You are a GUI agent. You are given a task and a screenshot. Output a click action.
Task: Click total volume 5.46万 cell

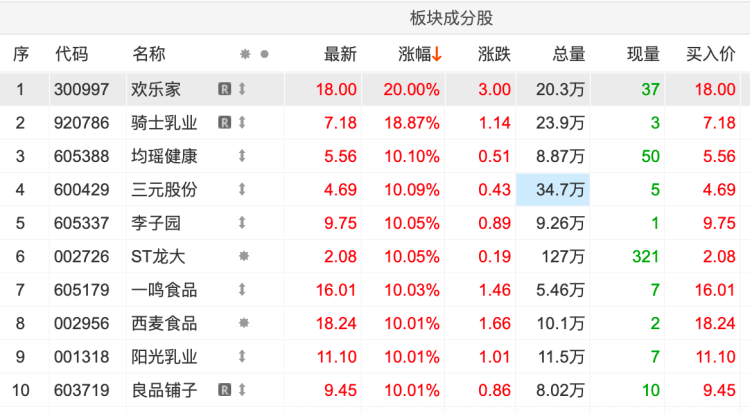[560, 290]
